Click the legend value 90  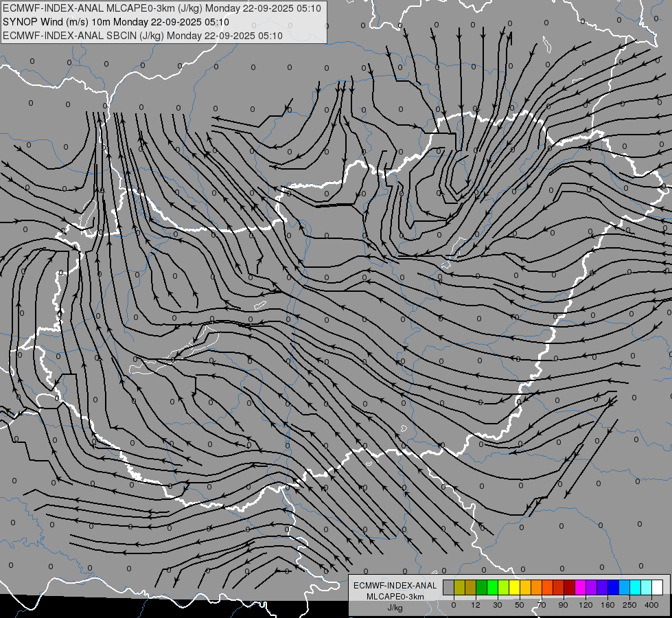point(563,605)
